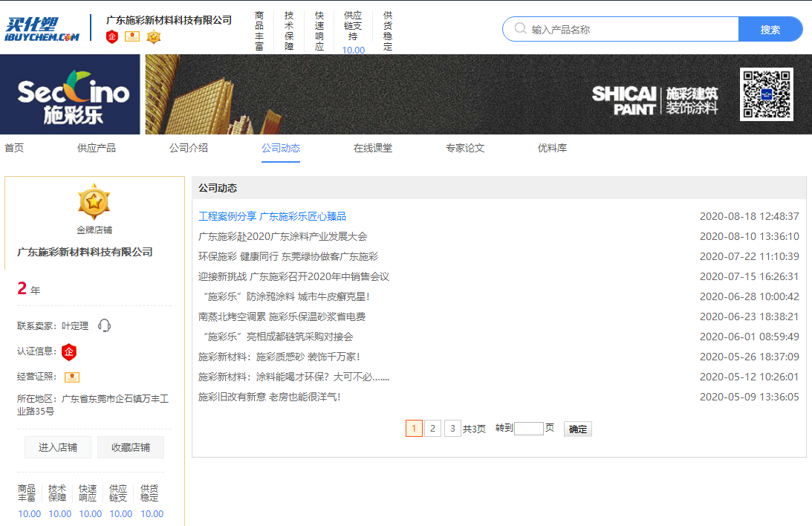Click 快速响应 score 10.00 in sidebar
The height and width of the screenshot is (526, 812).
(91, 514)
